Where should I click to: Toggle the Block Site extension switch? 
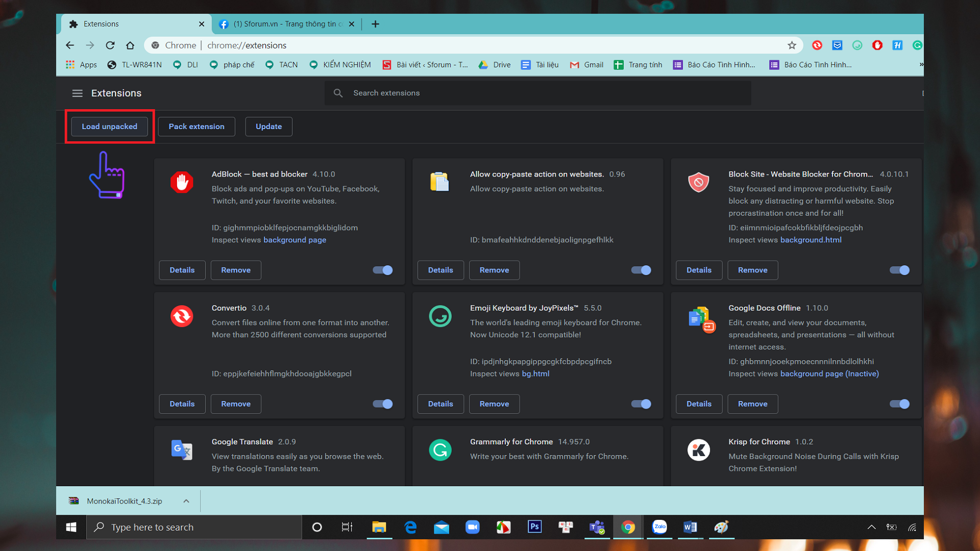point(899,270)
